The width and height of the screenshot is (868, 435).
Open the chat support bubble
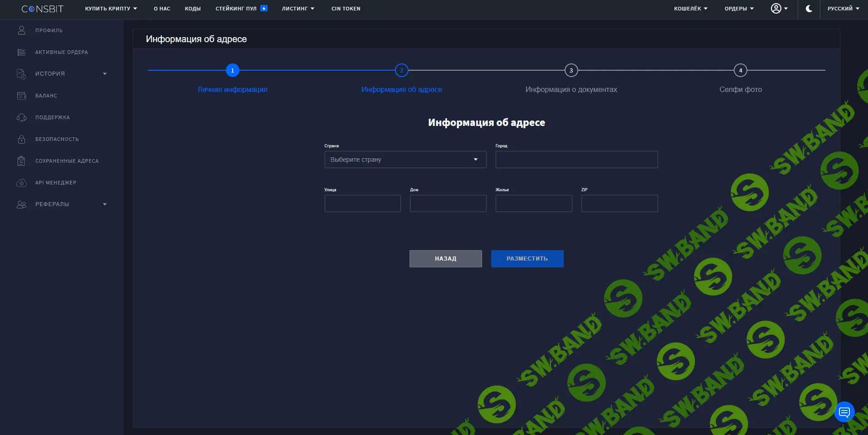click(844, 411)
